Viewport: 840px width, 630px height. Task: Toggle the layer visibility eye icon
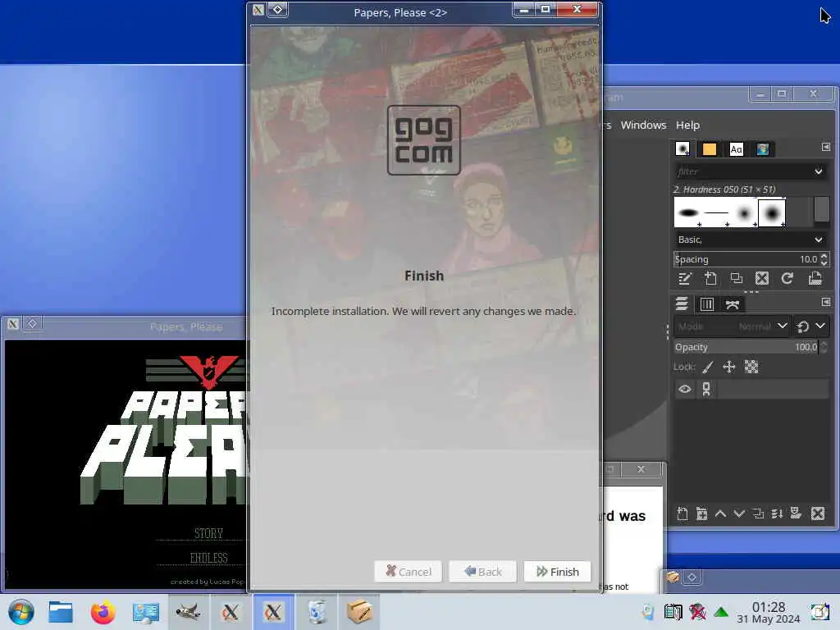(685, 389)
